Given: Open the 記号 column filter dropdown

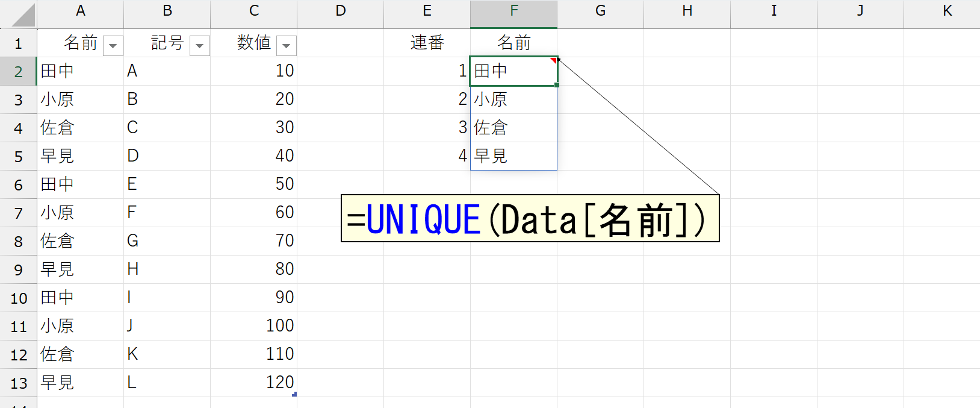Looking at the screenshot, I should pos(200,46).
